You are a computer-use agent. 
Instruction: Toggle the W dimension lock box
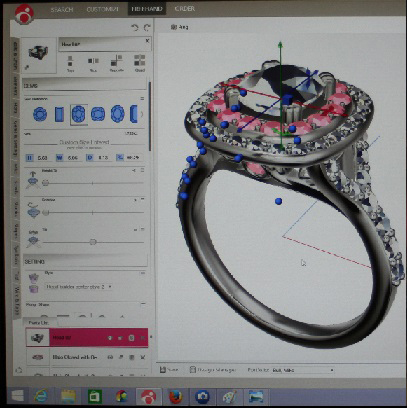pos(60,158)
